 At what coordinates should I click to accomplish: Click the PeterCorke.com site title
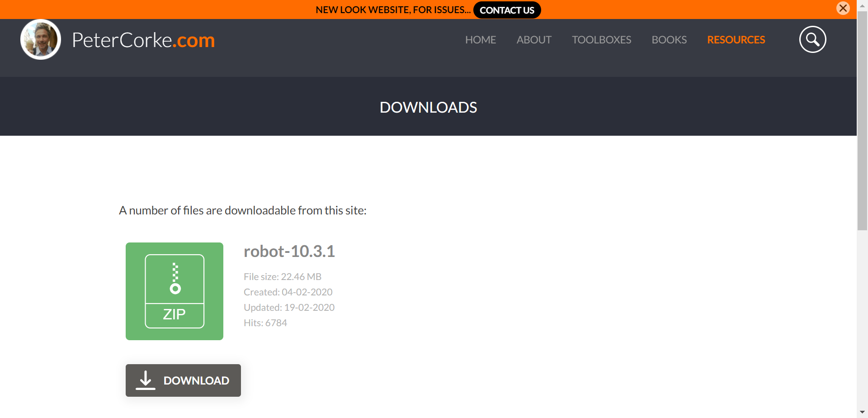tap(143, 40)
